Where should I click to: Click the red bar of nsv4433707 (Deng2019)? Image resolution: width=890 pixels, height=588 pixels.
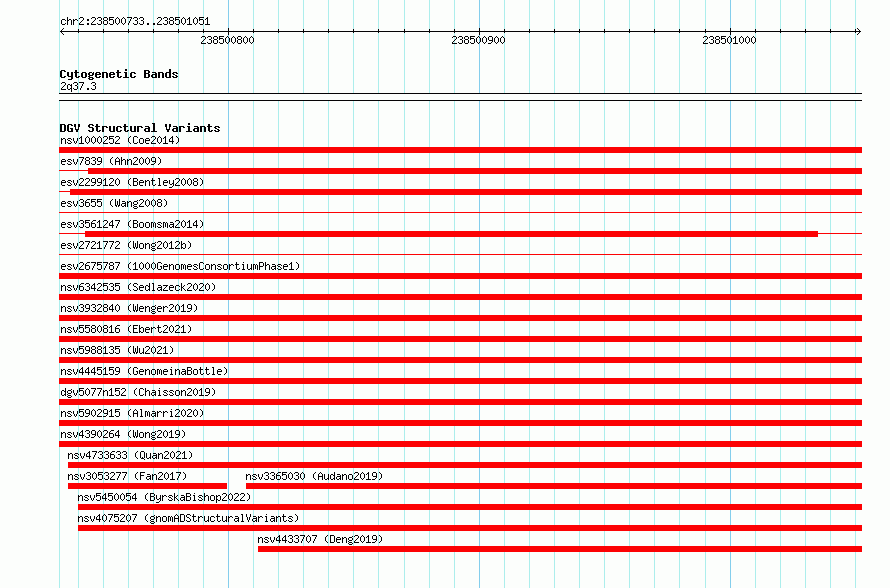coord(560,549)
